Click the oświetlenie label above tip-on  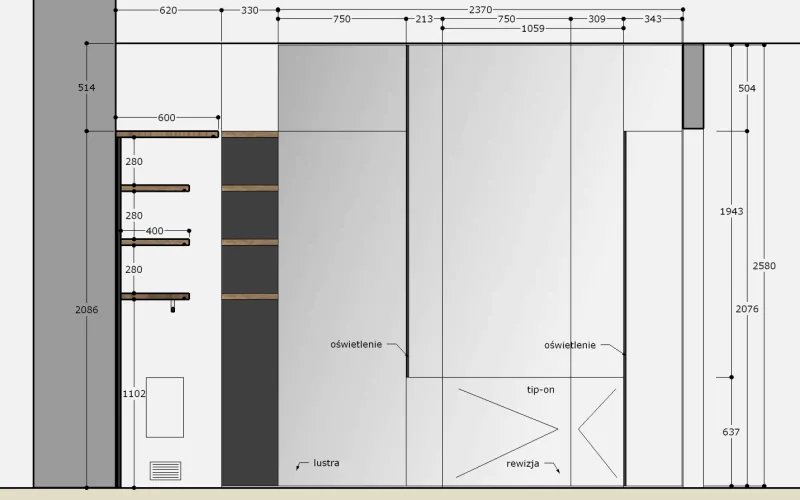pyautogui.click(x=570, y=345)
